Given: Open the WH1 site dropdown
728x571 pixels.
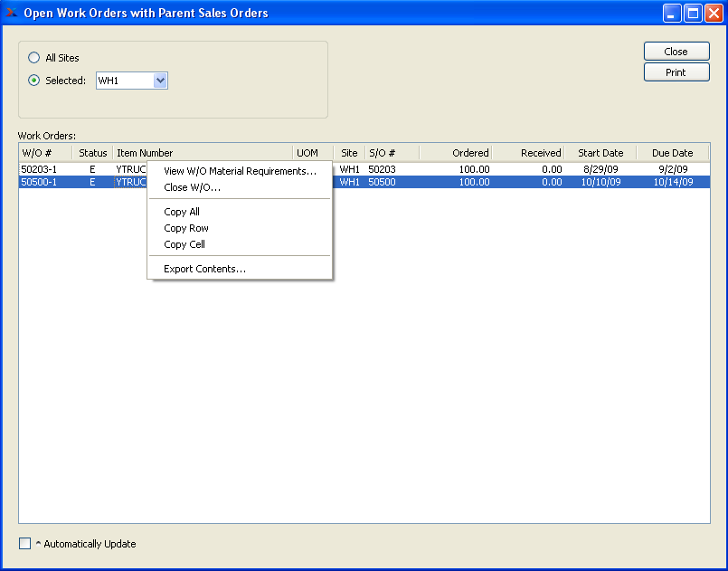Looking at the screenshot, I should [x=160, y=81].
